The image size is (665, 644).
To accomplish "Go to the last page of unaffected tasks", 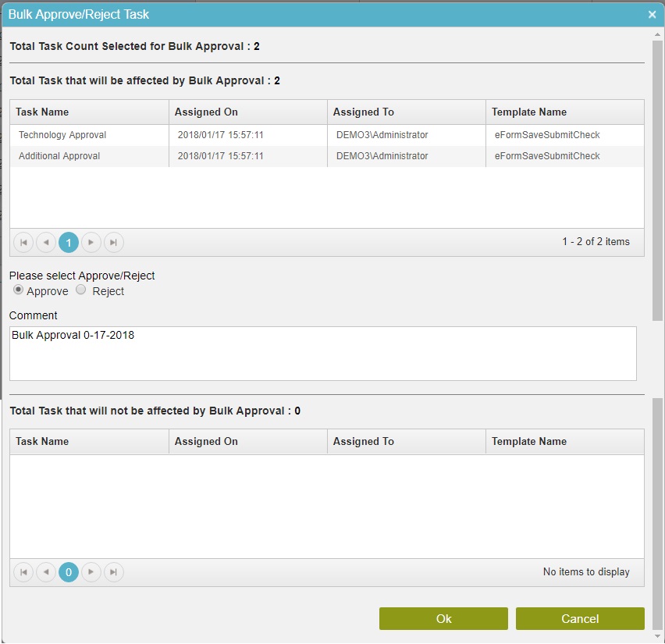I will [x=113, y=572].
